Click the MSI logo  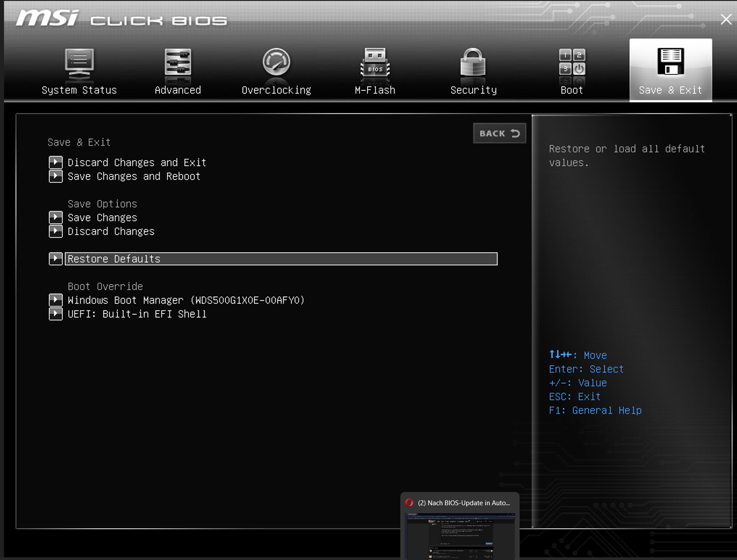pyautogui.click(x=47, y=18)
